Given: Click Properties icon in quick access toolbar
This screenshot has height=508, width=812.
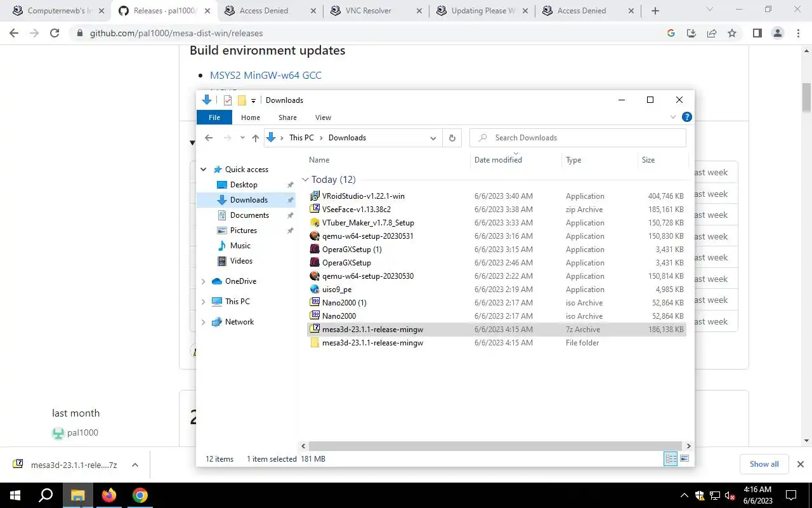Looking at the screenshot, I should coord(228,100).
